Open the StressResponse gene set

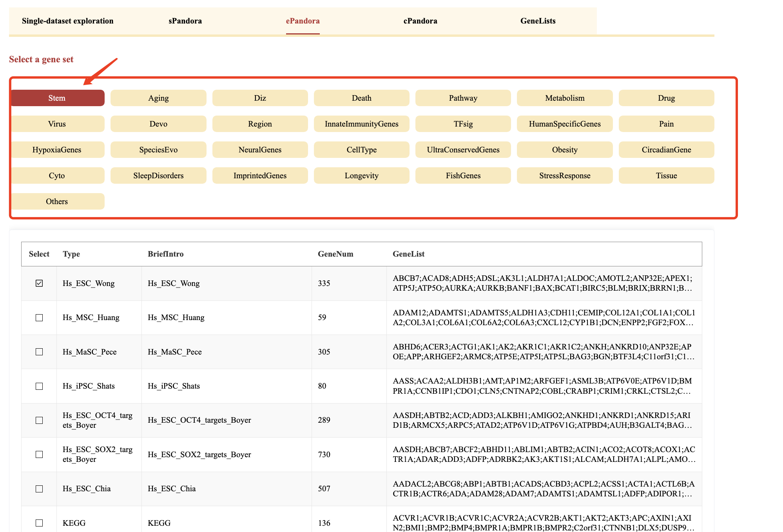click(565, 176)
